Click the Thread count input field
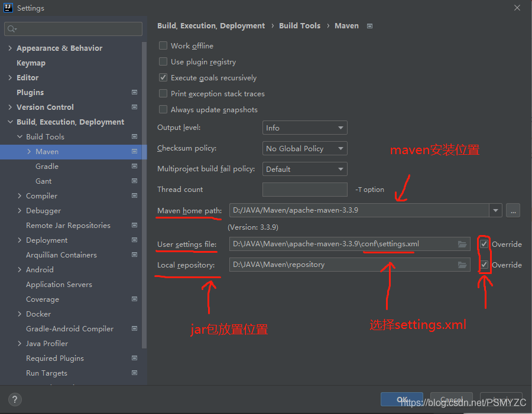Viewport: 532px width, 414px height. point(304,190)
